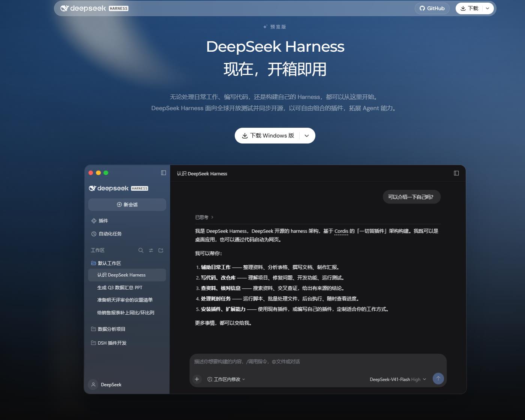Click the 预览版 badge
525x420 pixels.
point(275,27)
